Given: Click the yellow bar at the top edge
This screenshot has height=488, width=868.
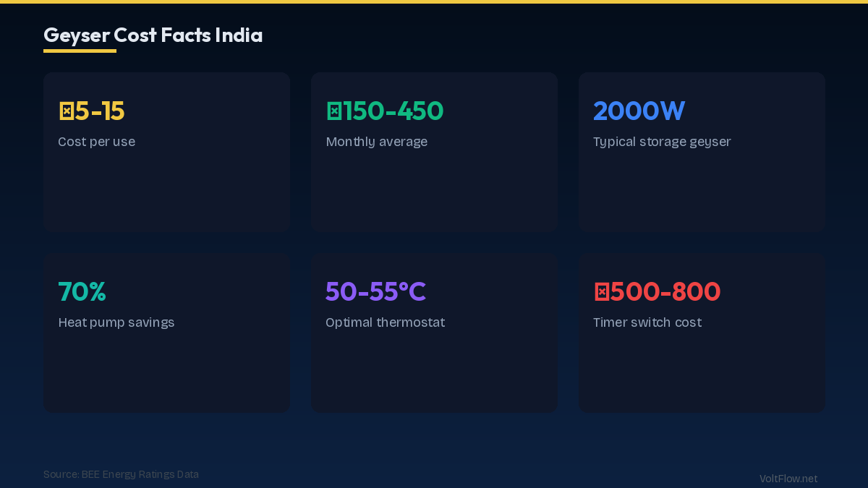Looking at the screenshot, I should tap(434, 1).
